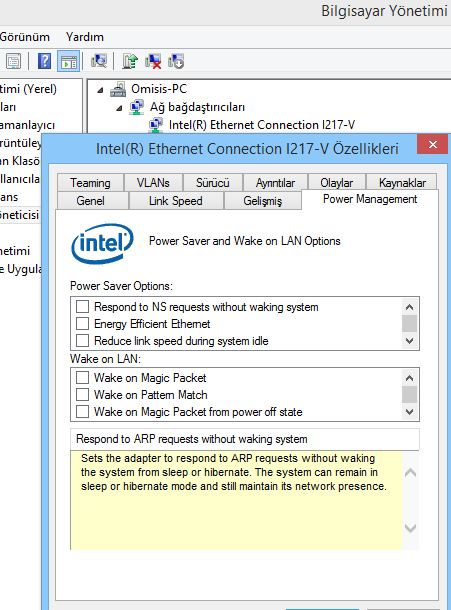Check Wake on Magic Packet from power off state
451x610 pixels.
[x=82, y=412]
